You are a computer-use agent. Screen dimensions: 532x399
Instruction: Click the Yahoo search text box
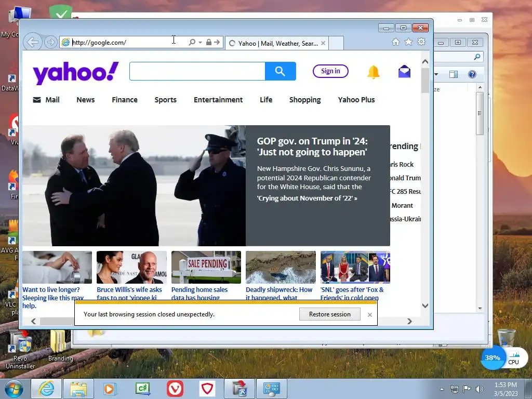[x=197, y=71]
